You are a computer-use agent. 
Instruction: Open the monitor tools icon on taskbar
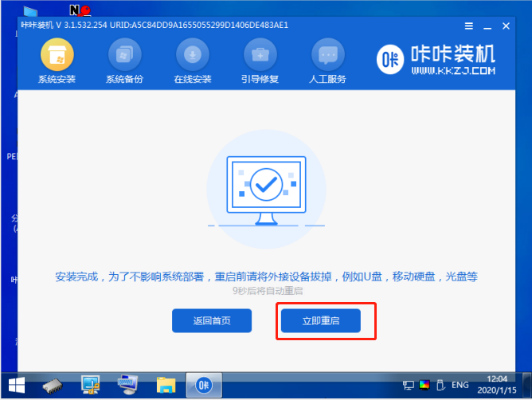(x=92, y=386)
